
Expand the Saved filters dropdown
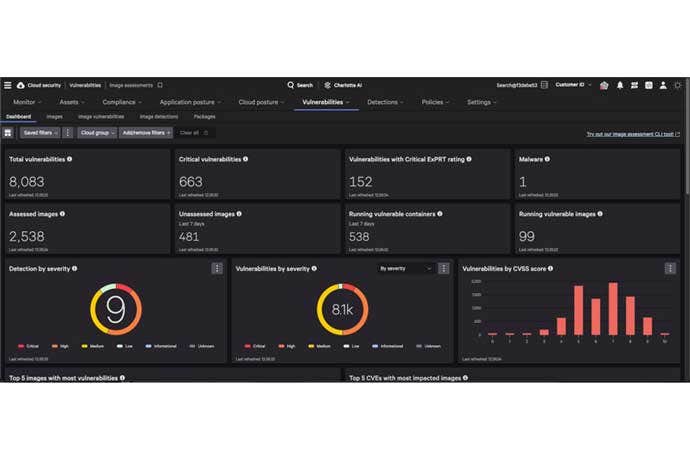(x=40, y=132)
